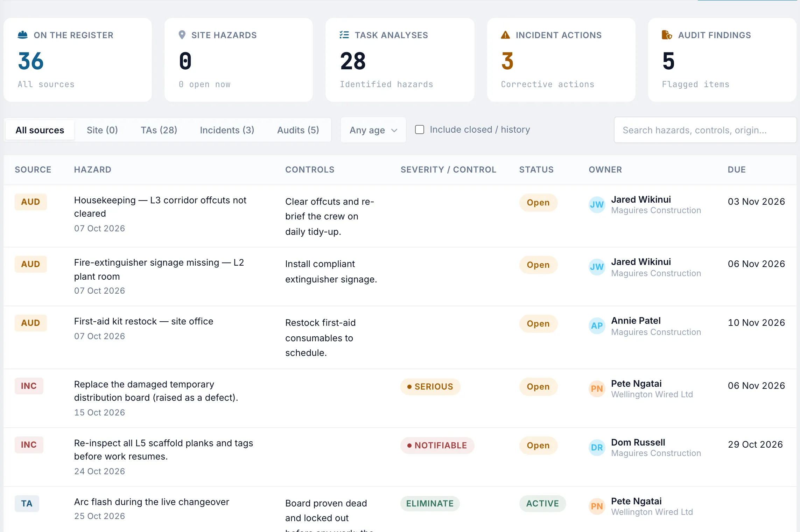Click the clipboard icon on Audit Findings card

[667, 35]
